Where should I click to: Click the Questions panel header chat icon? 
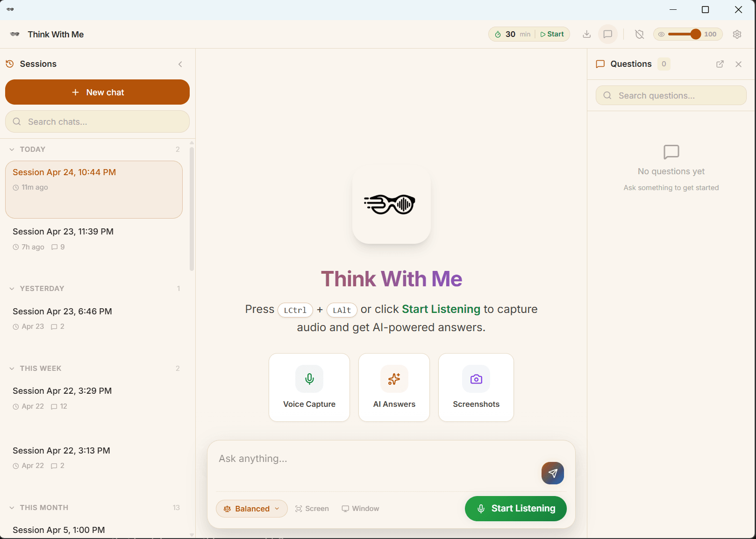[x=600, y=64]
